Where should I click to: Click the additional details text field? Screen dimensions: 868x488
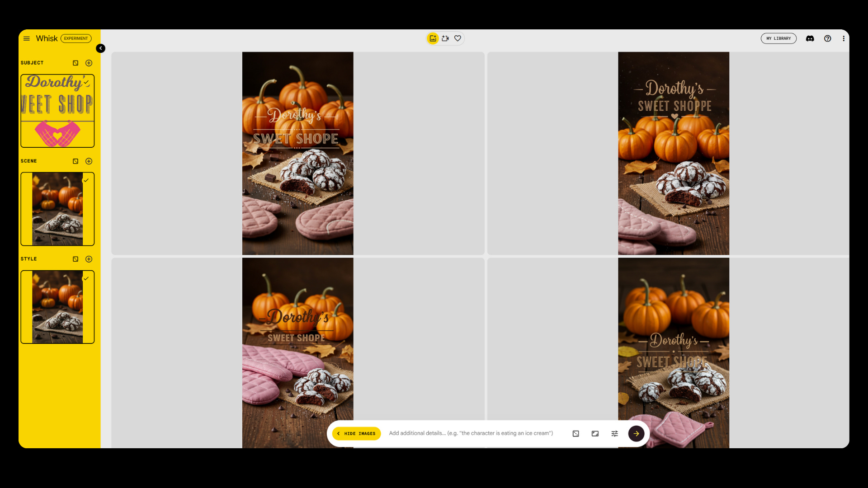tap(471, 433)
